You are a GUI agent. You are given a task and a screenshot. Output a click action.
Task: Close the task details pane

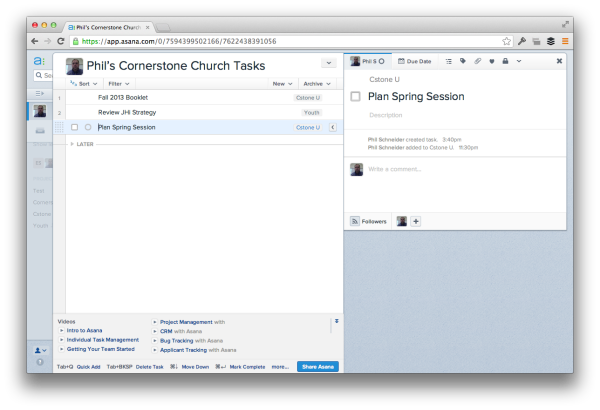[559, 61]
